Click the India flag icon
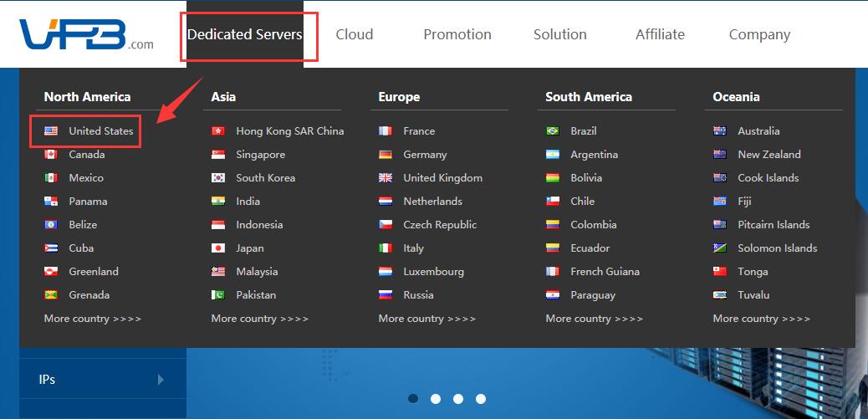The height and width of the screenshot is (419, 868). tap(218, 202)
